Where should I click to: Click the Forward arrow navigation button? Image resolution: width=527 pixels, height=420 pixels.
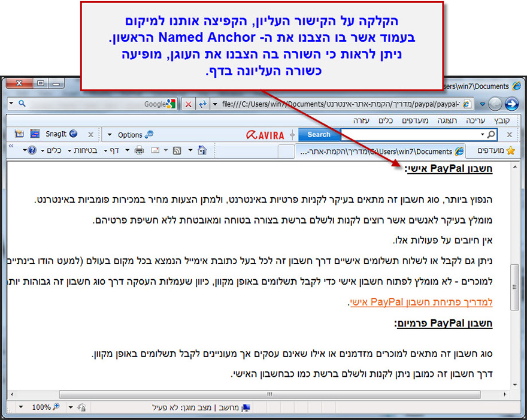pos(511,104)
